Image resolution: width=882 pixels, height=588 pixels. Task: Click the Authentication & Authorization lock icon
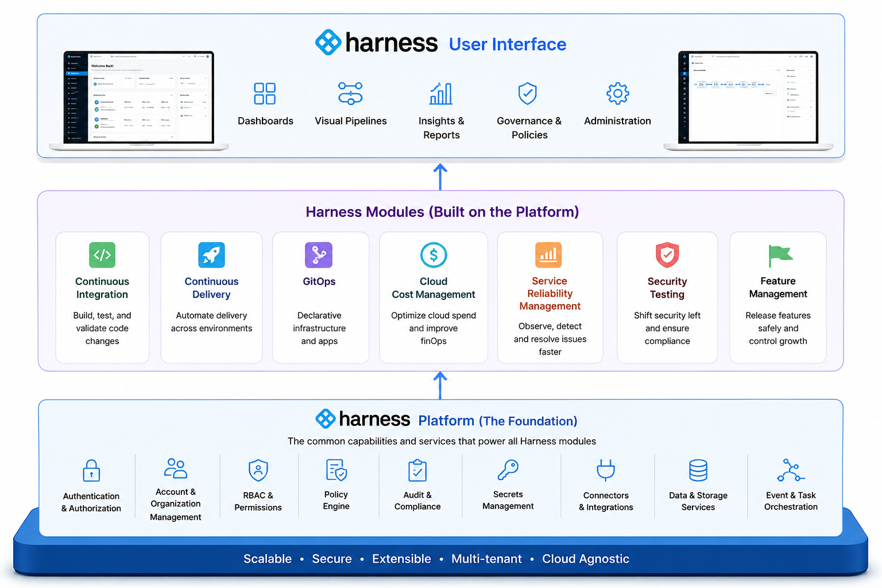click(91, 470)
